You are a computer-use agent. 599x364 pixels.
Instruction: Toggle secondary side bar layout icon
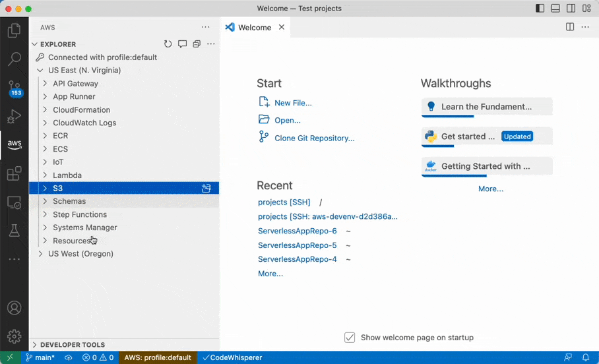click(x=571, y=9)
